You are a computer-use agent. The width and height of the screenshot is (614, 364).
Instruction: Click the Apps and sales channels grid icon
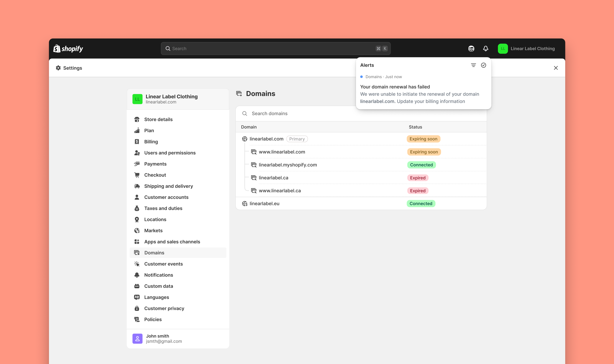tap(137, 242)
